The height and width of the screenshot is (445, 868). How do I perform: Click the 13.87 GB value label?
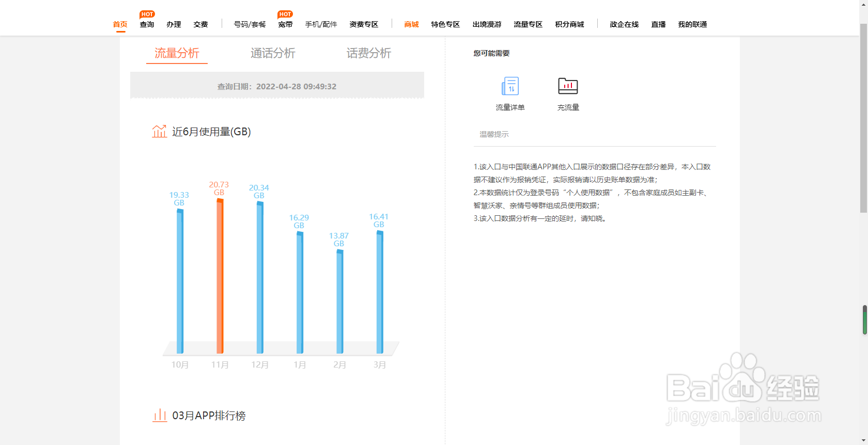coord(339,240)
